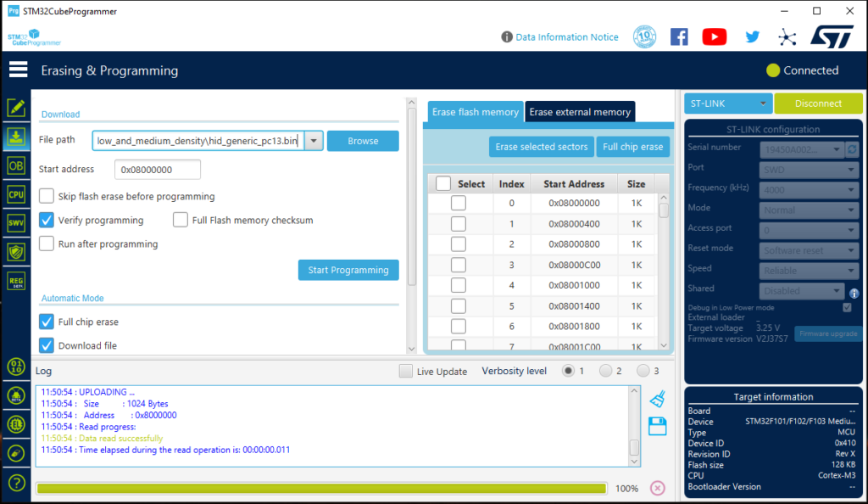Set verbosity level to 1
868x504 pixels.
pos(568,371)
